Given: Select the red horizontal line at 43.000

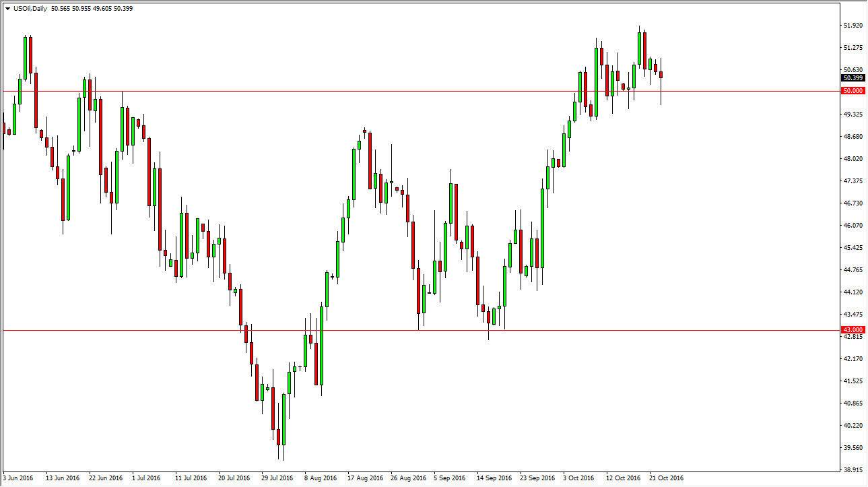Looking at the screenshot, I should (421, 330).
